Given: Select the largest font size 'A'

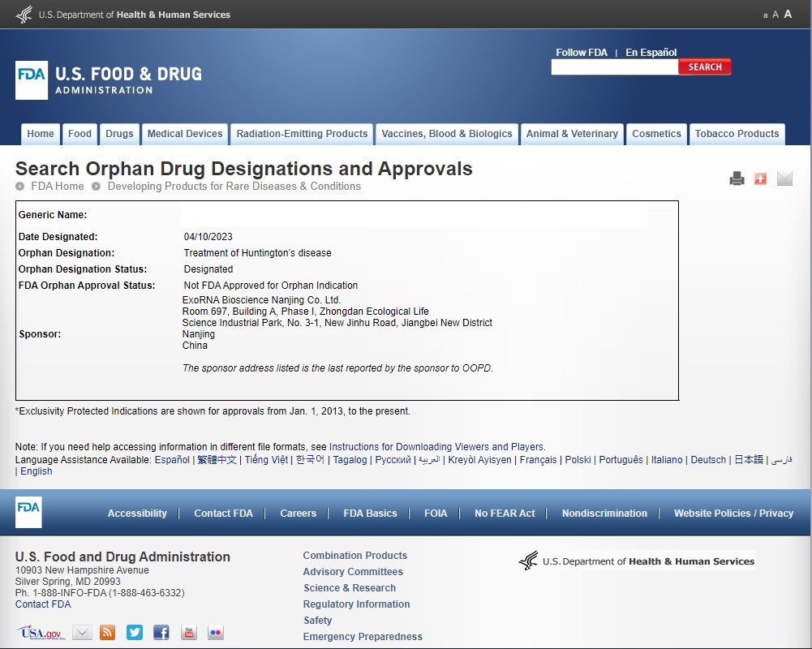Looking at the screenshot, I should [788, 15].
